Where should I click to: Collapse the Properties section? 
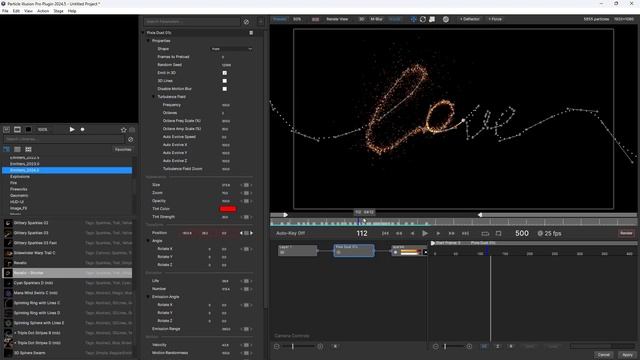click(148, 41)
